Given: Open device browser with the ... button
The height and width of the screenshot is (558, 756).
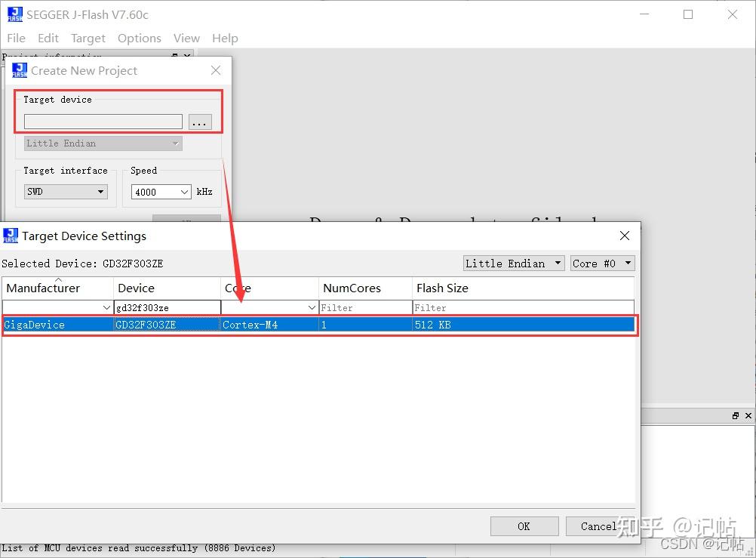Looking at the screenshot, I should click(x=200, y=122).
